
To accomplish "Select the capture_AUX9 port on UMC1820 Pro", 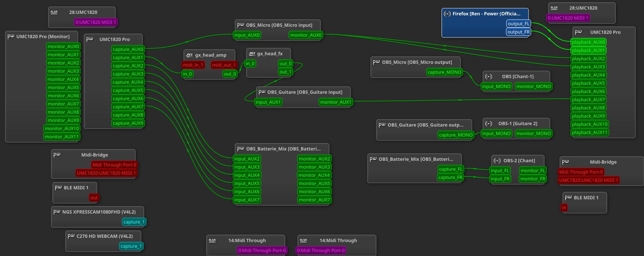I will click(128, 123).
